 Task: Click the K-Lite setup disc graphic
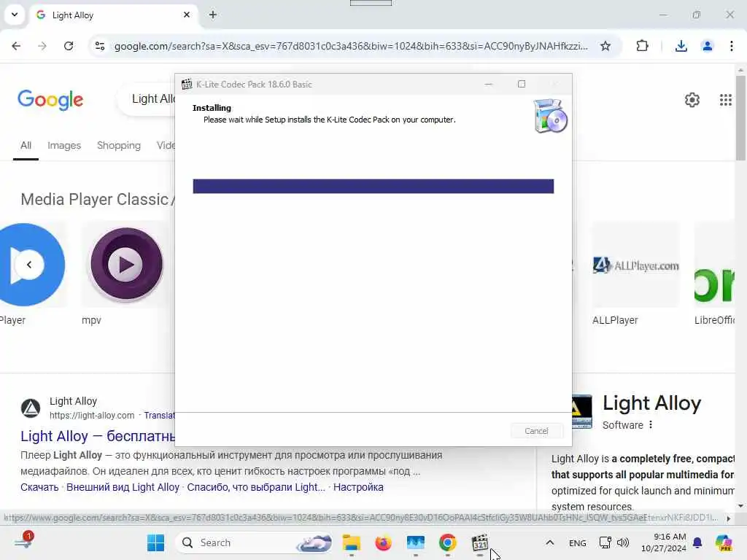[550, 116]
